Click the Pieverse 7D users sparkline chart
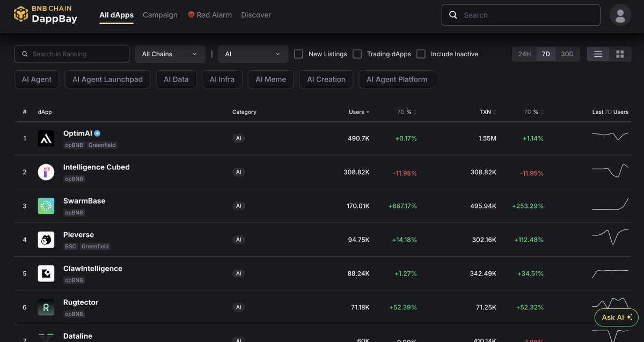The height and width of the screenshot is (342, 644). (610, 236)
